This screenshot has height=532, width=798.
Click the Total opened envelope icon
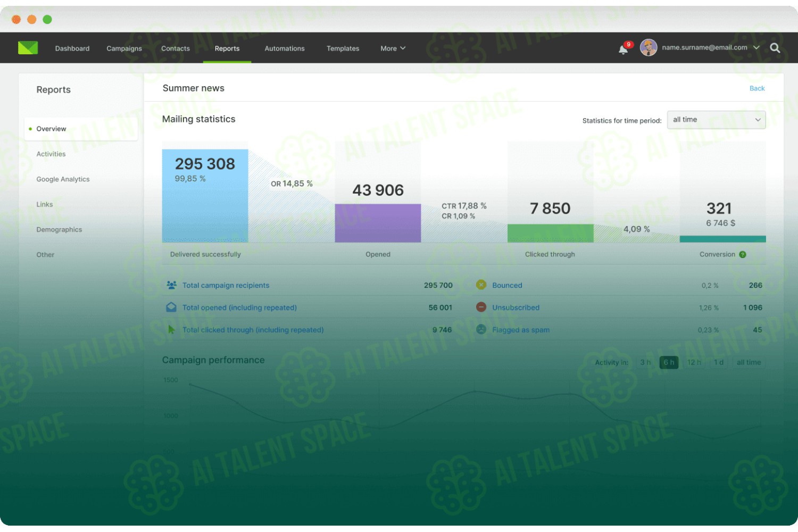click(x=171, y=307)
